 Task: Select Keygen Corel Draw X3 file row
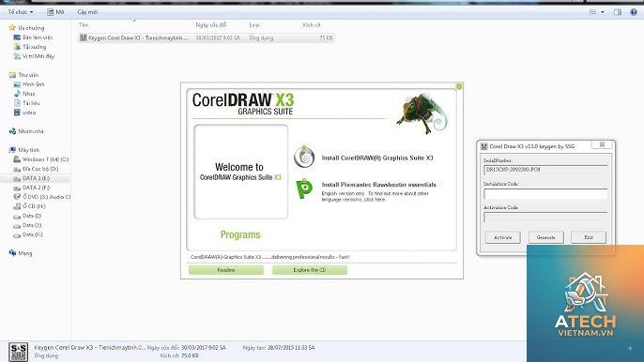pyautogui.click(x=207, y=38)
